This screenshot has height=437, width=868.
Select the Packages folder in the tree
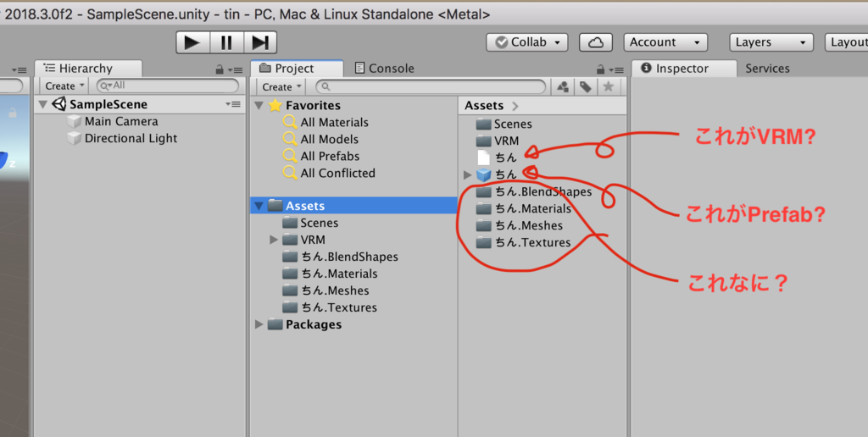314,324
